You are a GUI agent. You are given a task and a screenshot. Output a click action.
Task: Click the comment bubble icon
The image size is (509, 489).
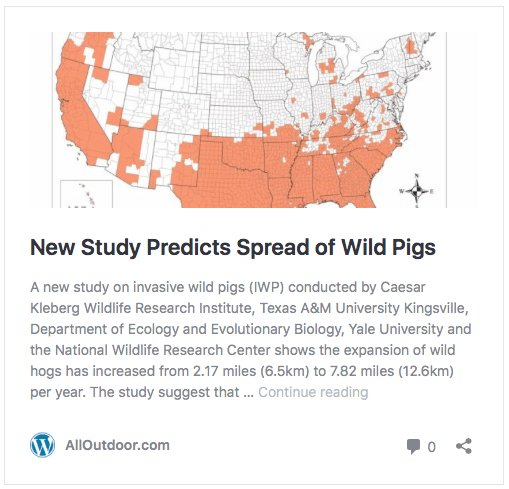(413, 447)
